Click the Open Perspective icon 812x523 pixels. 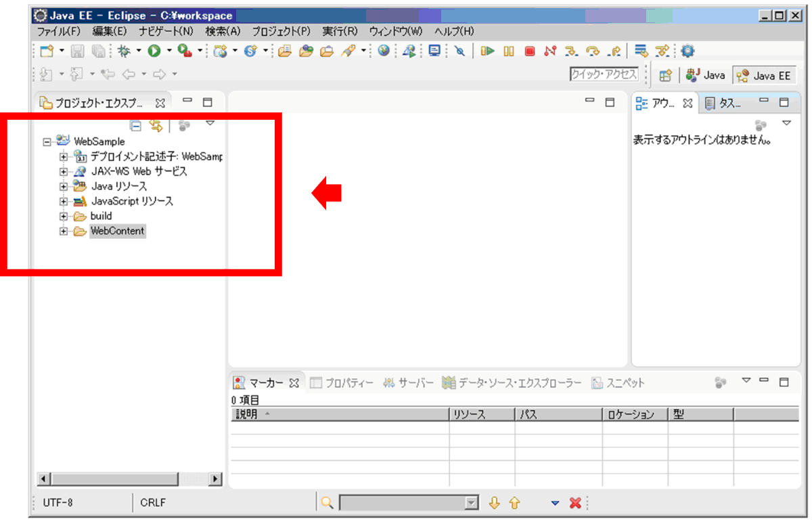665,76
